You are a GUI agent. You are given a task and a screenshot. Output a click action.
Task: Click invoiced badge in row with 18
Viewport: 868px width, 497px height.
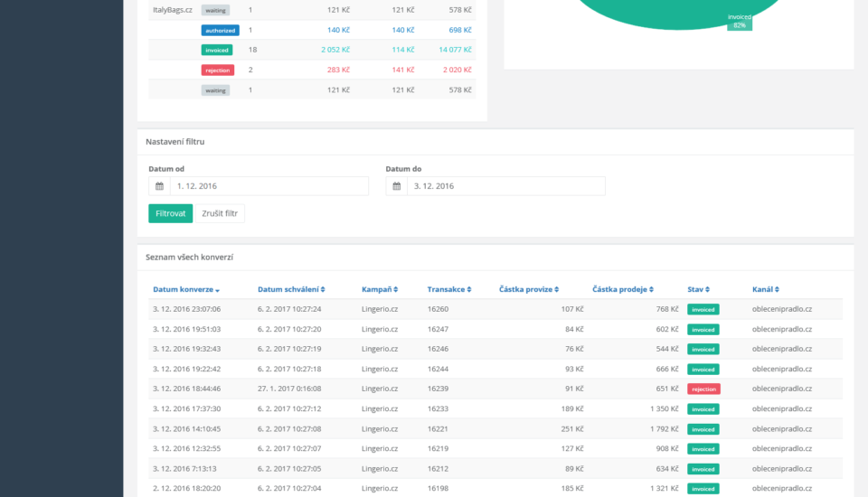[x=217, y=51]
